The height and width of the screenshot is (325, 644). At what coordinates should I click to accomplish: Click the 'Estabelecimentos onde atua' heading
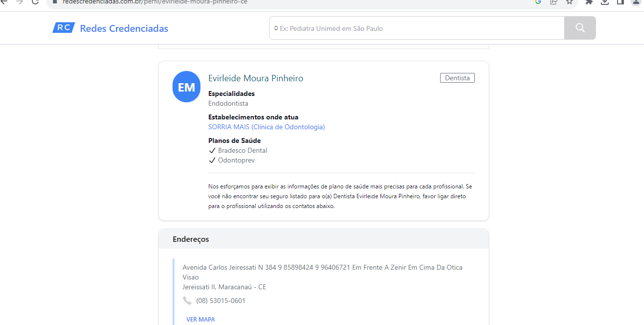[x=253, y=117]
